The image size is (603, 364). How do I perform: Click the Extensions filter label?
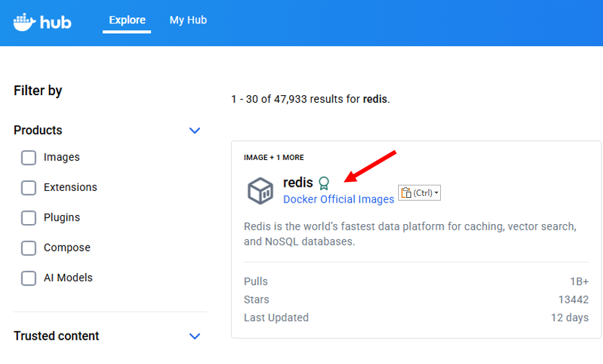[70, 188]
